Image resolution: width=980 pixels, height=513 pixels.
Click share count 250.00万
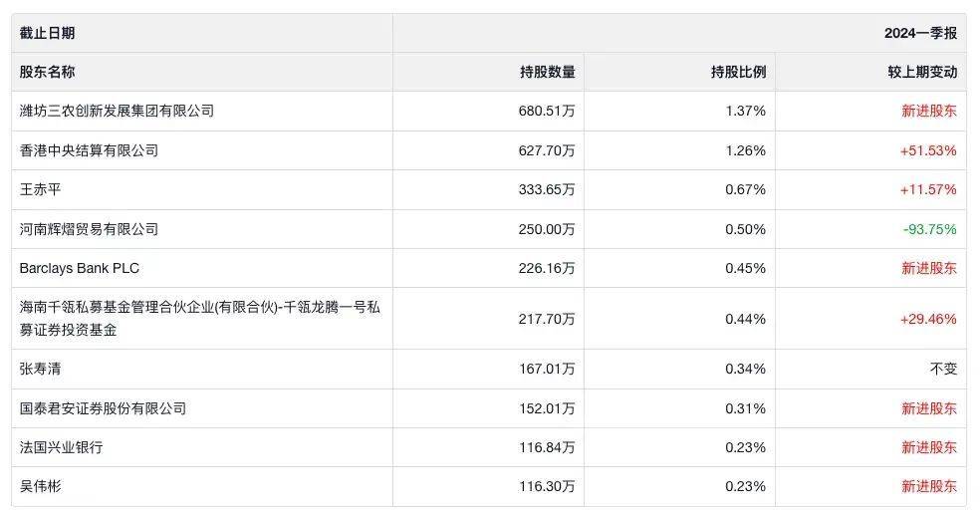pos(547,229)
